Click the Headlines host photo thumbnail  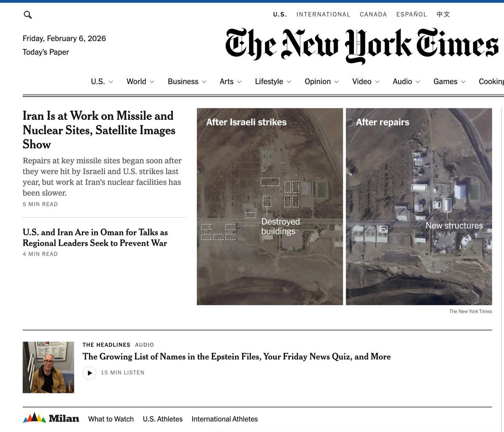pos(48,367)
